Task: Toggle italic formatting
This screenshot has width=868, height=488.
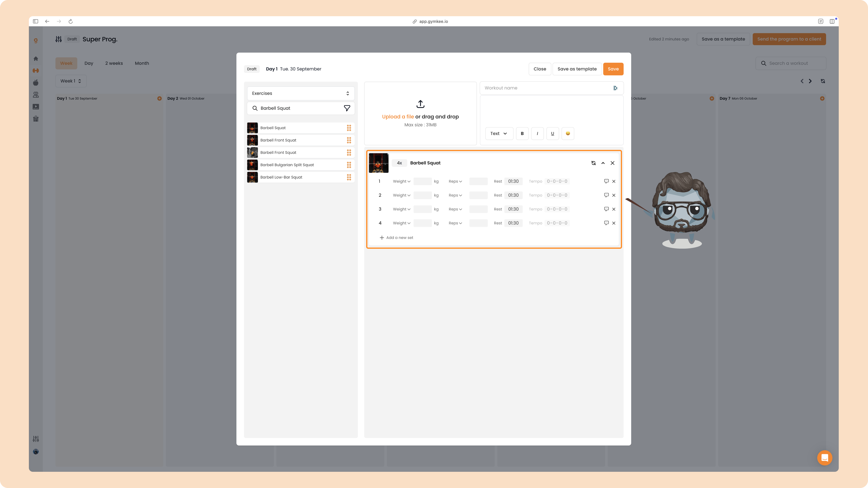Action: [537, 133]
